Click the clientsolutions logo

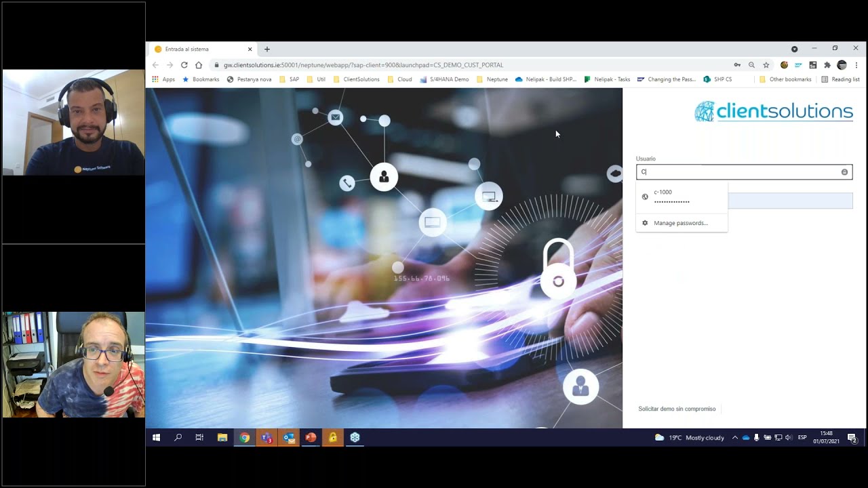click(x=773, y=111)
